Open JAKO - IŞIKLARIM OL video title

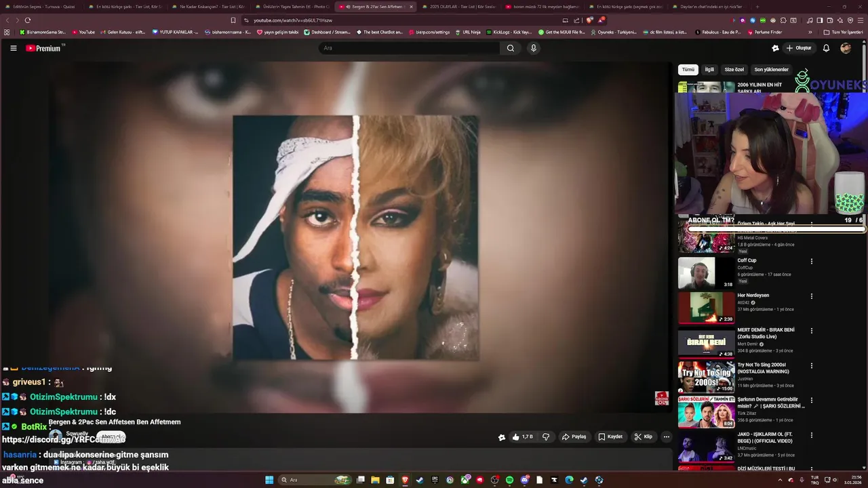click(x=766, y=437)
